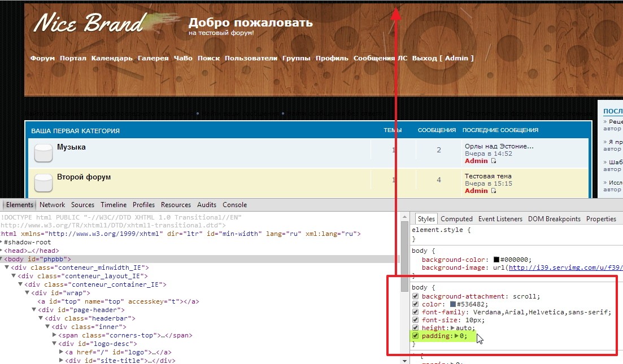Collapse the div class="inner" node
This screenshot has width=623, height=364.
tap(47, 327)
